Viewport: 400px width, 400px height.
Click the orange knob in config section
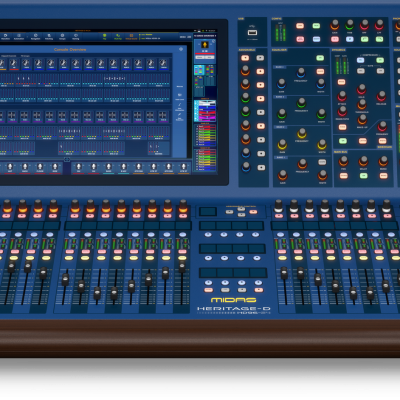tap(335, 24)
